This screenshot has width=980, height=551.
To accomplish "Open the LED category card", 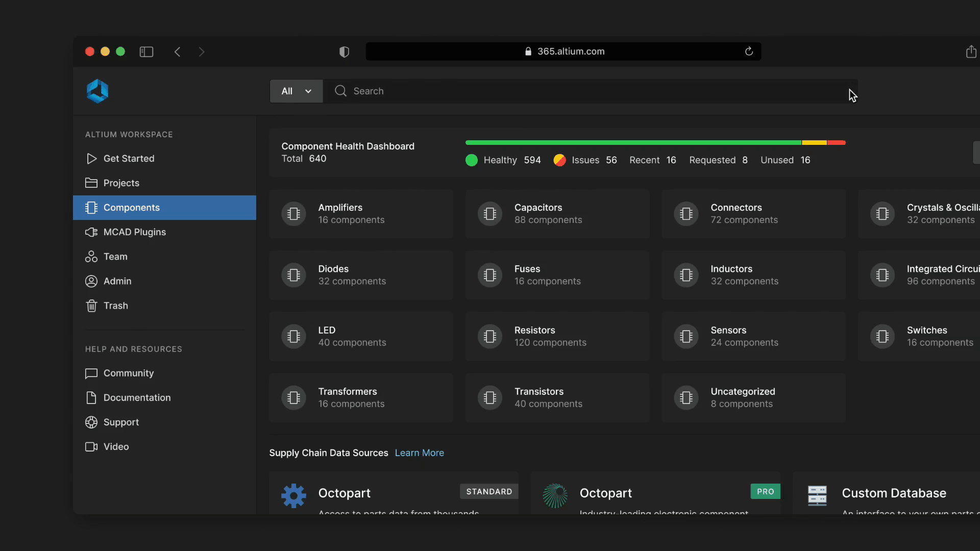I will tap(361, 336).
